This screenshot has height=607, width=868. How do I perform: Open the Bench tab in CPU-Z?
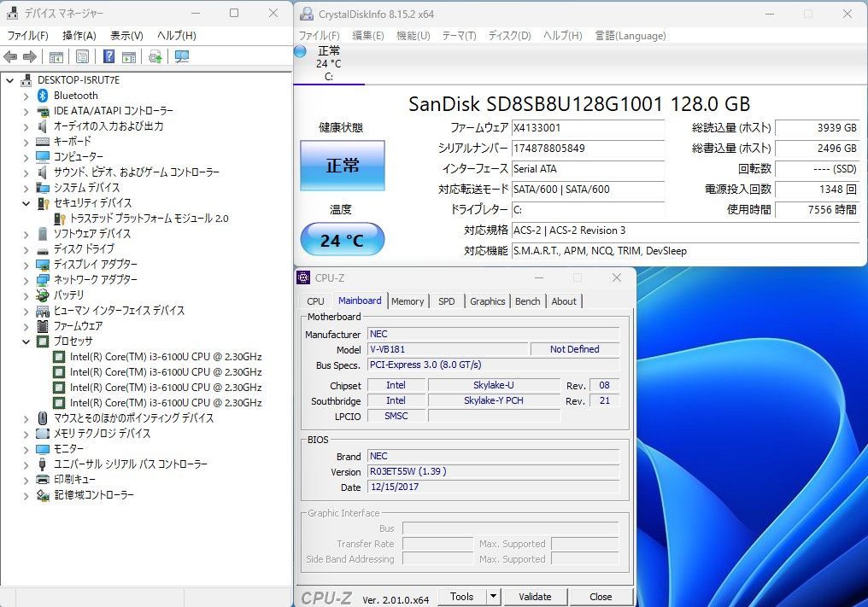coord(528,301)
